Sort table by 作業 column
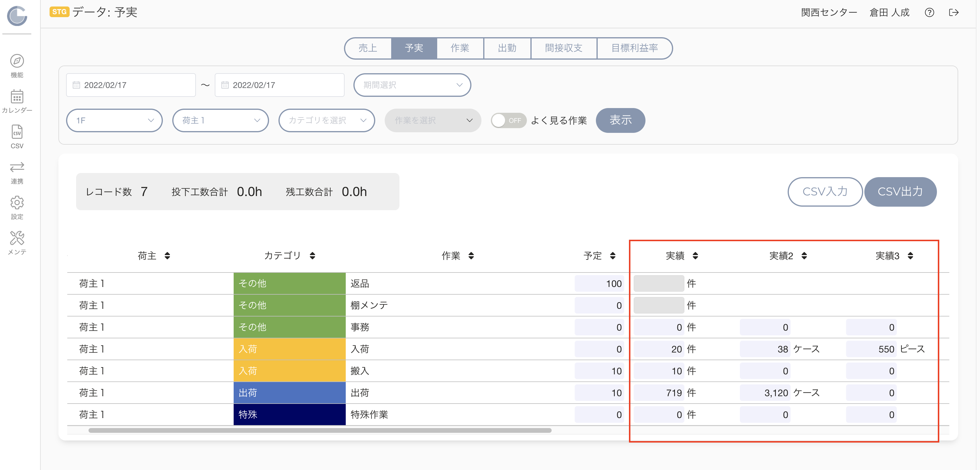Viewport: 980px width, 470px height. [471, 256]
